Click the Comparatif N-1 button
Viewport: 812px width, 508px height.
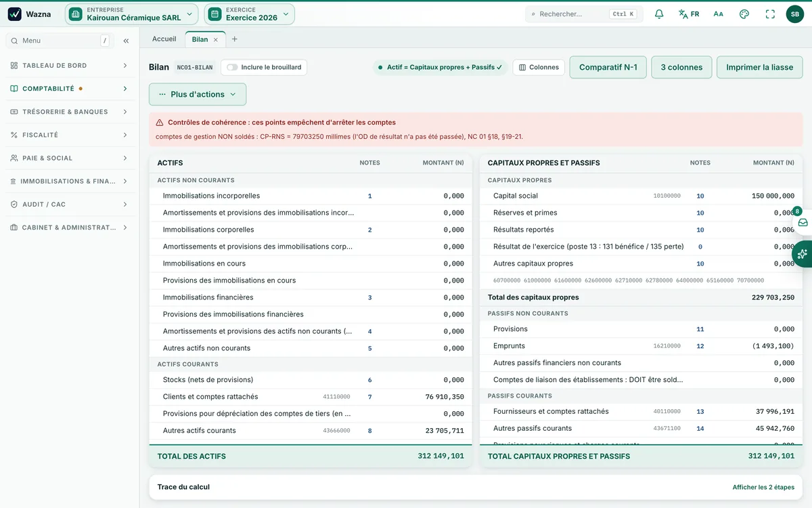608,68
